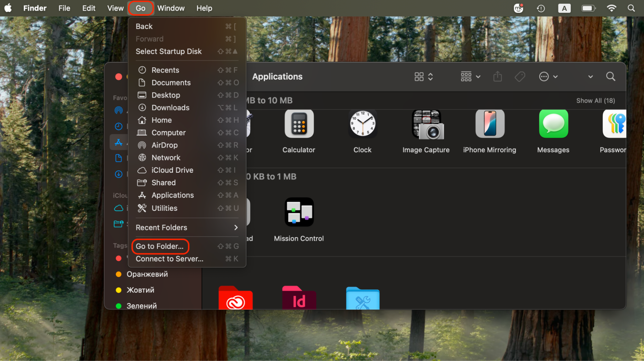The image size is (644, 361).
Task: Open iPhone Mirroring
Action: (x=489, y=124)
